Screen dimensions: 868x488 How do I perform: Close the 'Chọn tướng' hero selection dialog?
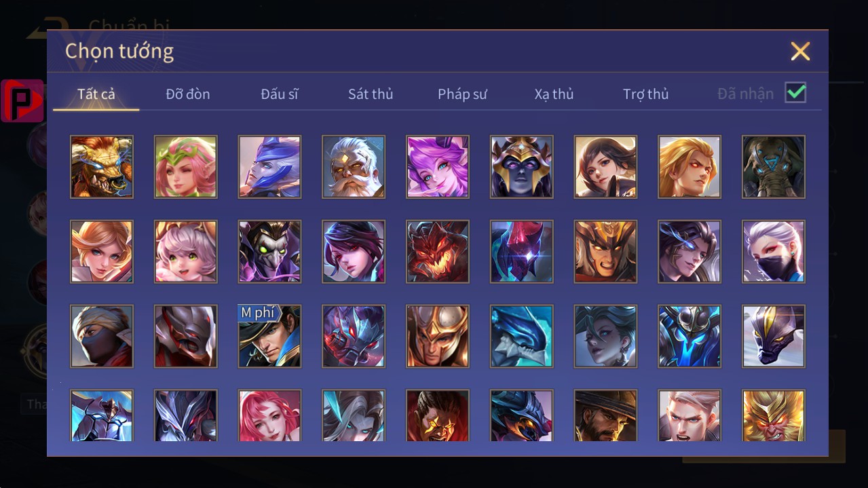click(x=800, y=51)
